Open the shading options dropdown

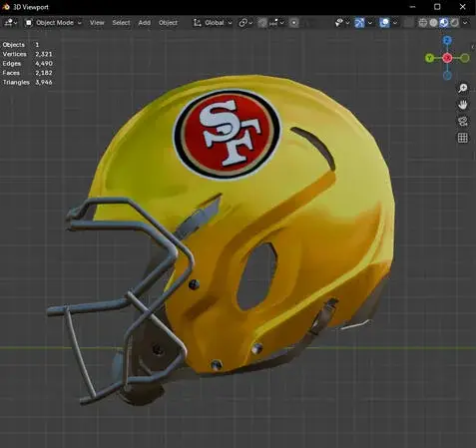465,23
